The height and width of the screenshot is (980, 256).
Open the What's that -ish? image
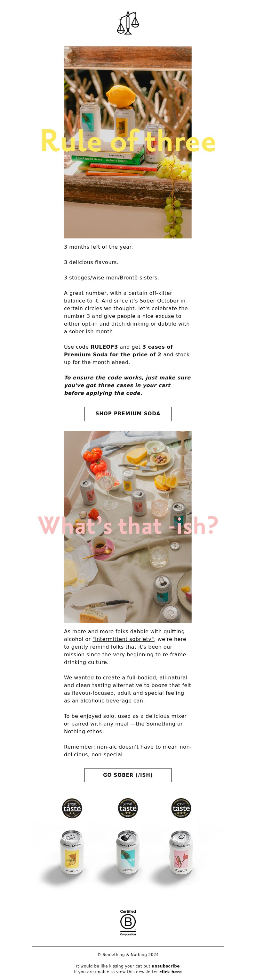coord(128,527)
